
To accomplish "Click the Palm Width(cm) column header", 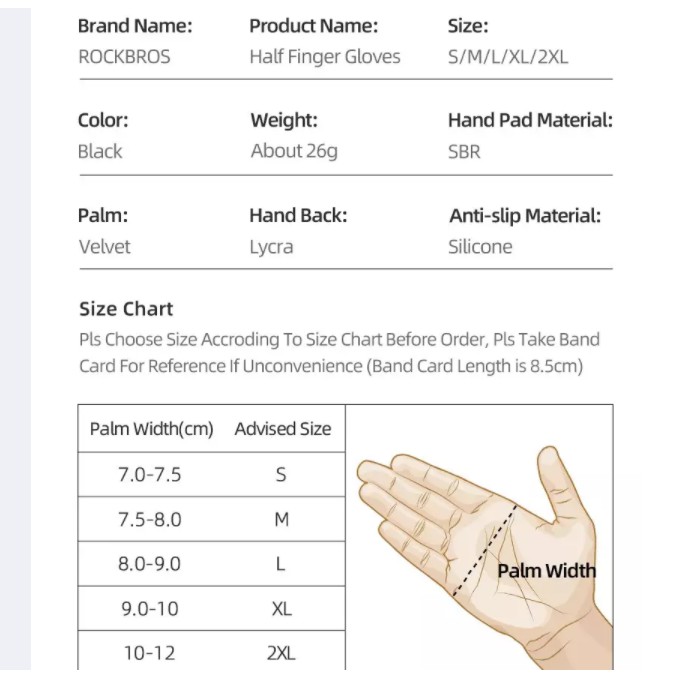I will [x=152, y=429].
